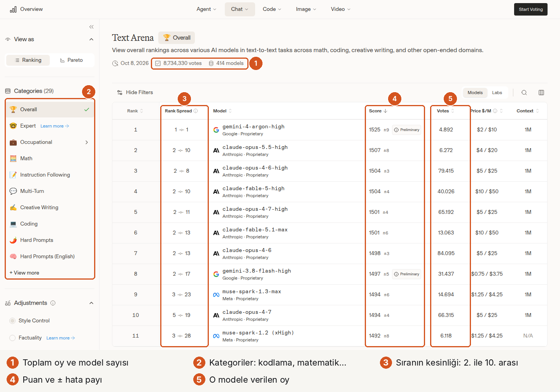The width and height of the screenshot is (560, 392).
Task: Click the Start Voting button
Action: point(530,9)
